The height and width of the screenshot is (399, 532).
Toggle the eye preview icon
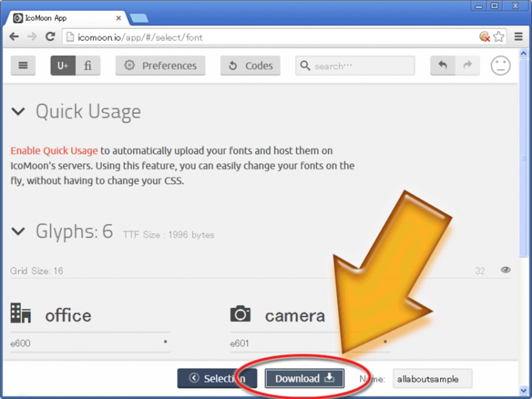click(505, 270)
